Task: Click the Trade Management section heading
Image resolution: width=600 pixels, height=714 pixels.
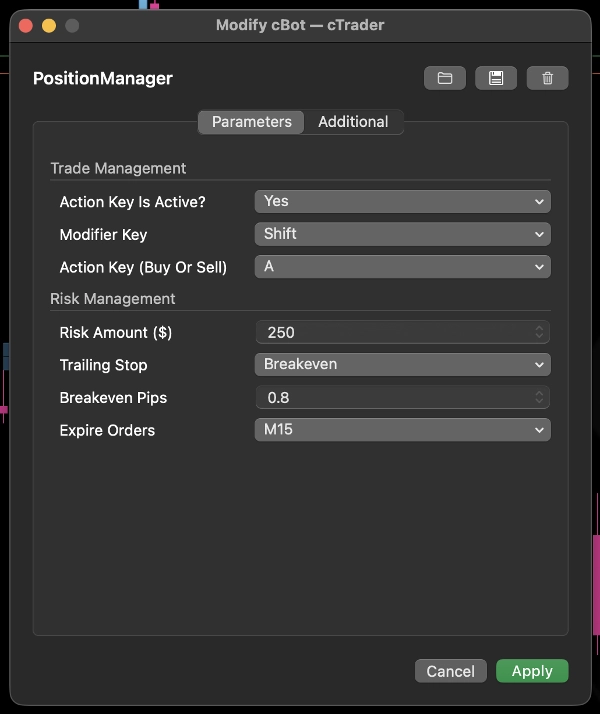Action: click(x=118, y=168)
